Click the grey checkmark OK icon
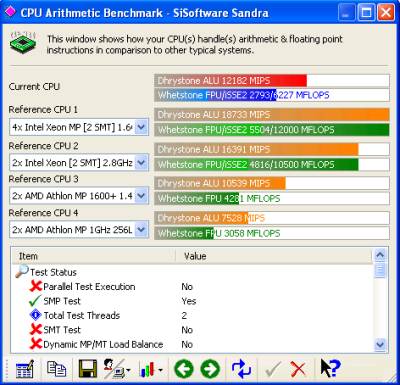400x385 pixels. point(273,369)
